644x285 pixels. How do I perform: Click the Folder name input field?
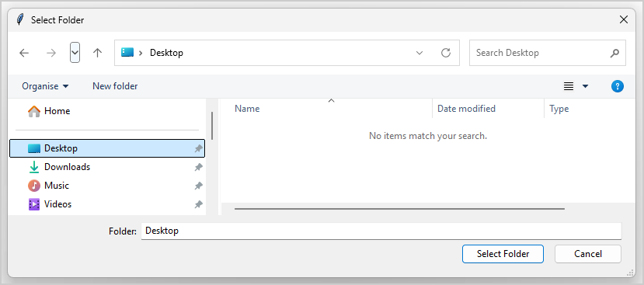click(x=381, y=231)
